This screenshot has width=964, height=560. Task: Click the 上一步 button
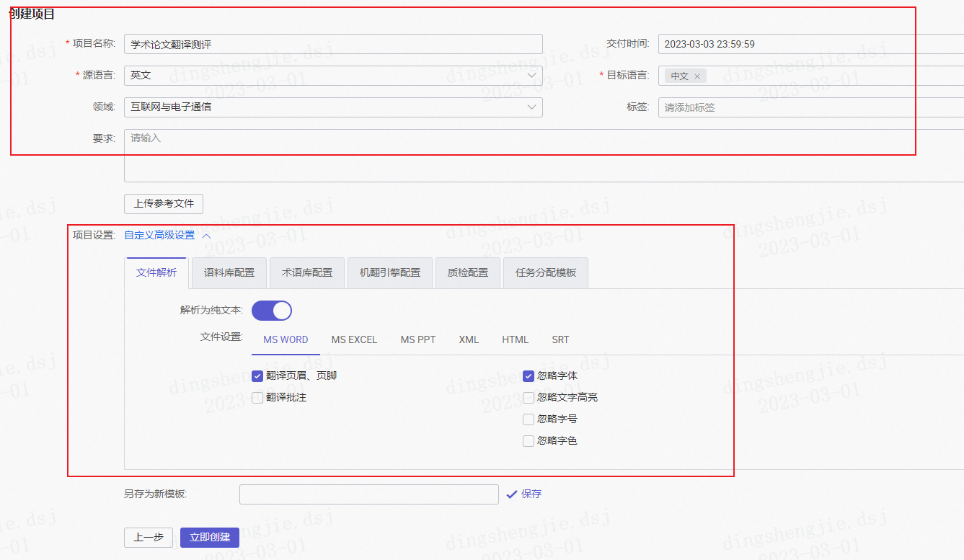[148, 537]
